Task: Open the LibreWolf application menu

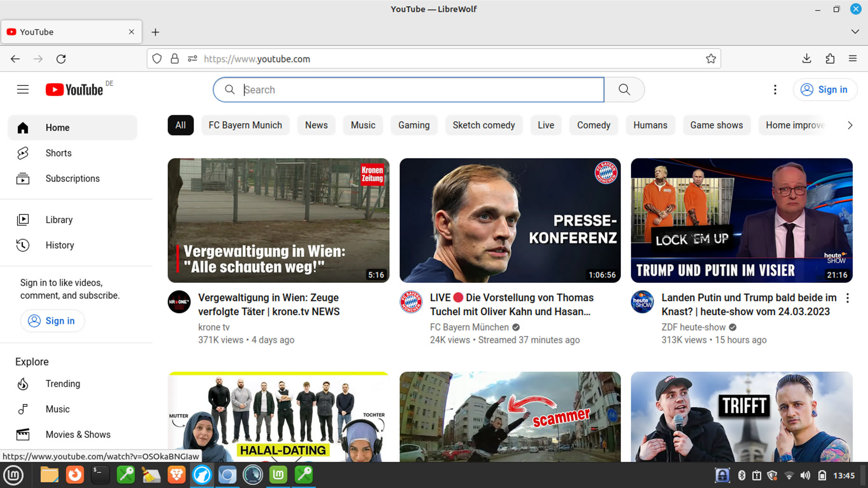Action: (x=853, y=59)
